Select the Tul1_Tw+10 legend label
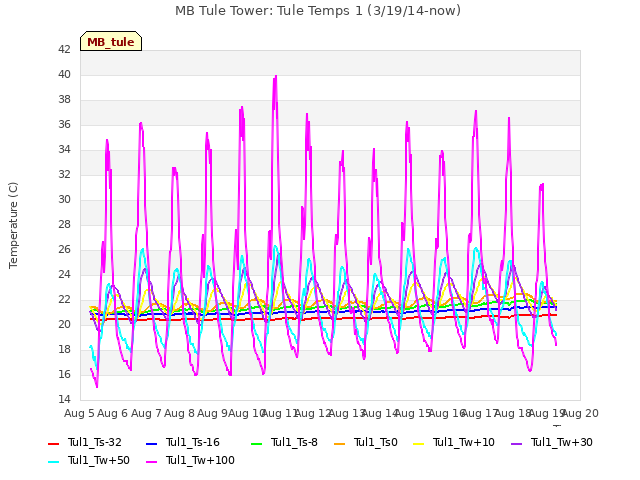640x480 pixels. 464,442
